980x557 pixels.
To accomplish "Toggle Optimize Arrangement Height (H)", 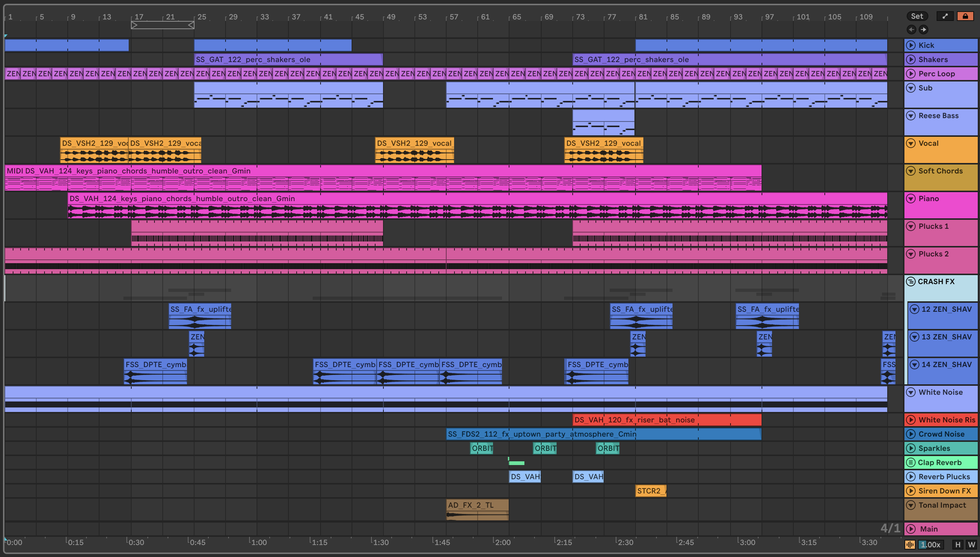I will tap(958, 544).
